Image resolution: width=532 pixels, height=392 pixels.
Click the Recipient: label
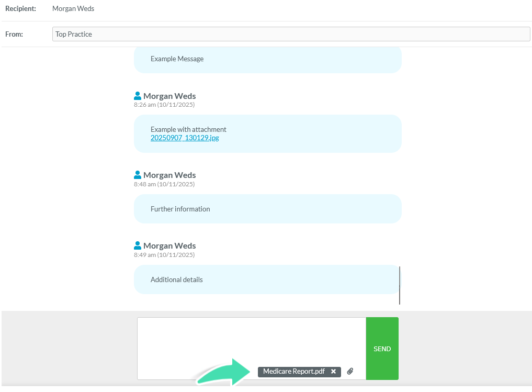tap(21, 8)
